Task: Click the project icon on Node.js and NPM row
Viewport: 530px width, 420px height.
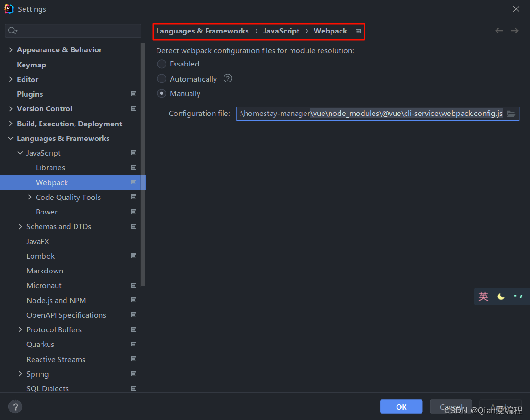Action: (133, 300)
